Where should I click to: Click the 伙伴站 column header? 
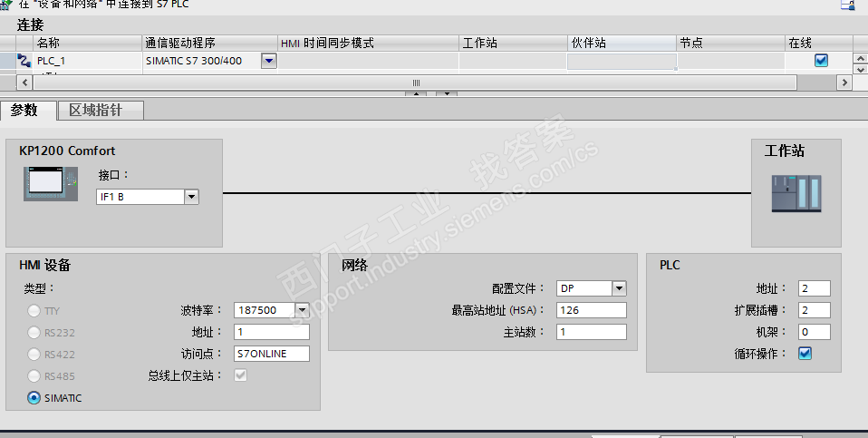coord(622,43)
